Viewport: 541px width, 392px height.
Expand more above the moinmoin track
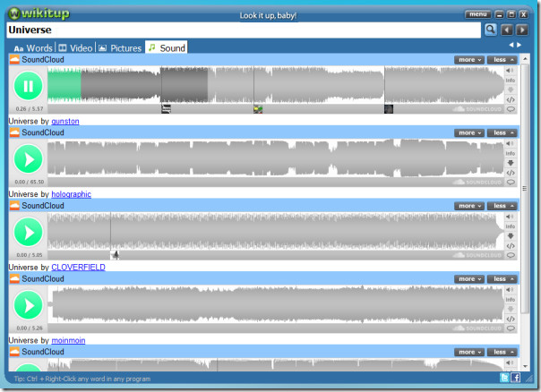469,279
